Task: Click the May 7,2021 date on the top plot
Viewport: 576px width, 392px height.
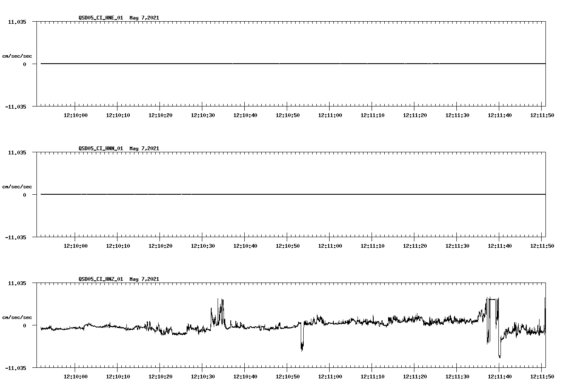Action: (144, 18)
